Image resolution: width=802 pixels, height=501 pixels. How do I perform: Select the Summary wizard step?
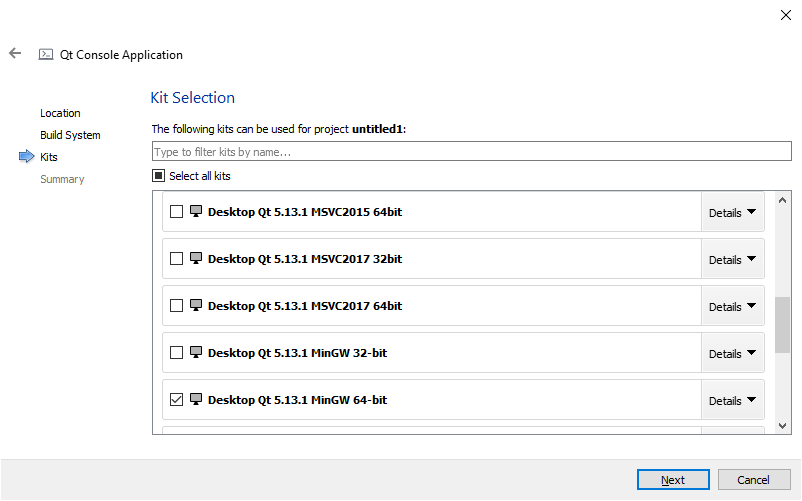[x=62, y=179]
